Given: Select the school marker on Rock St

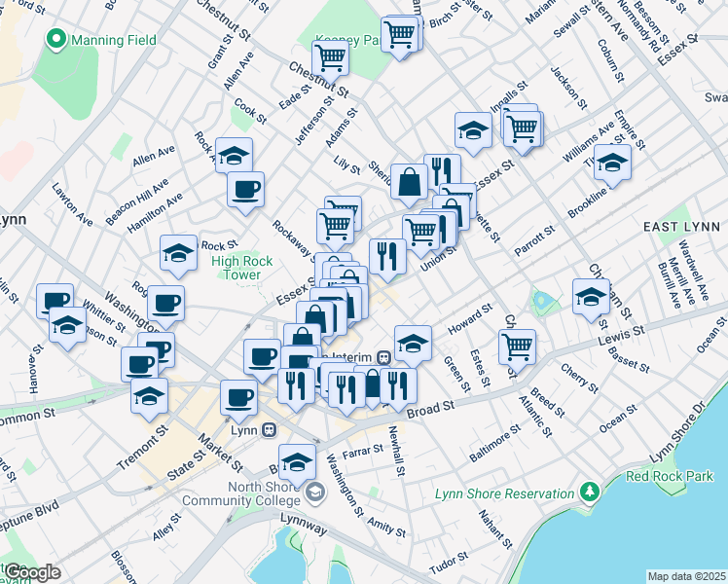Looking at the screenshot, I should [x=179, y=254].
